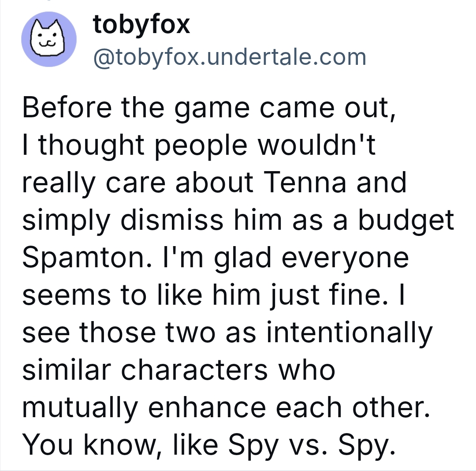This screenshot has width=476, height=471.
Task: Open tobyfox's cat avatar picture
Action: pyautogui.click(x=48, y=39)
